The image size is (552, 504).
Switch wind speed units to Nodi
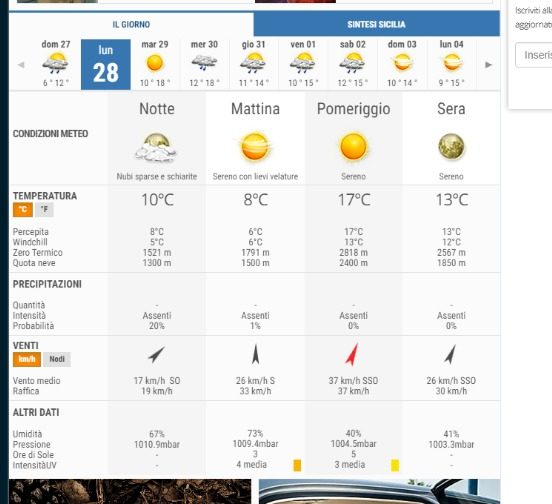[57, 359]
